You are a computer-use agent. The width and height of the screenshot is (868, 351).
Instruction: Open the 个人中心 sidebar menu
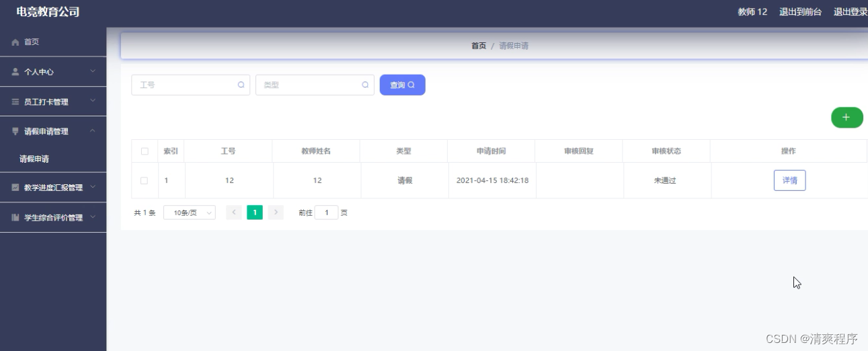pyautogui.click(x=53, y=72)
